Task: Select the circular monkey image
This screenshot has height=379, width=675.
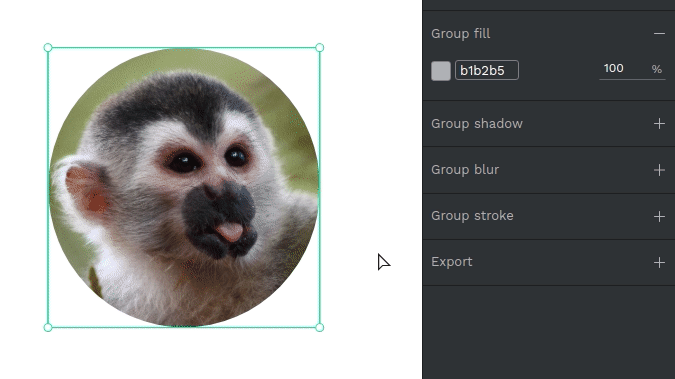Action: (x=184, y=187)
